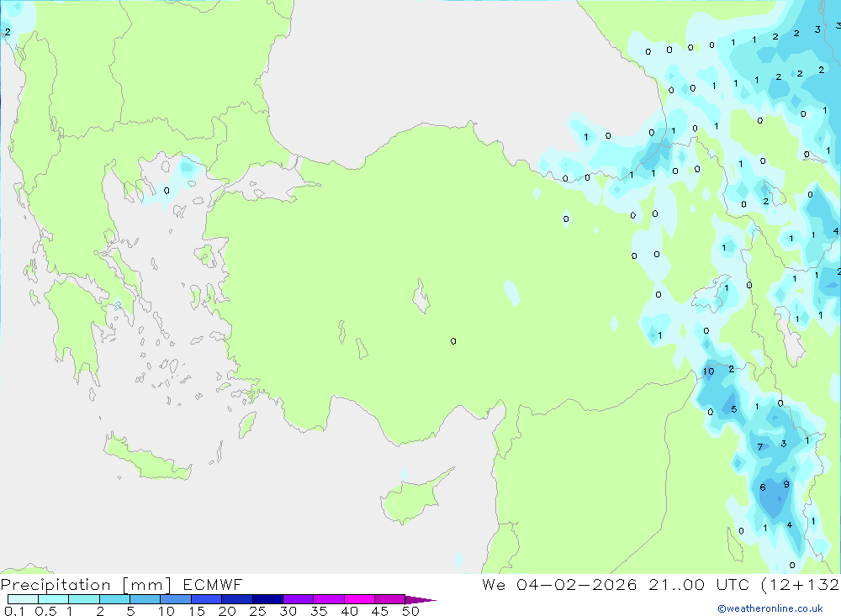Click the legend label '20'
This screenshot has height=616, width=841.
(x=227, y=611)
